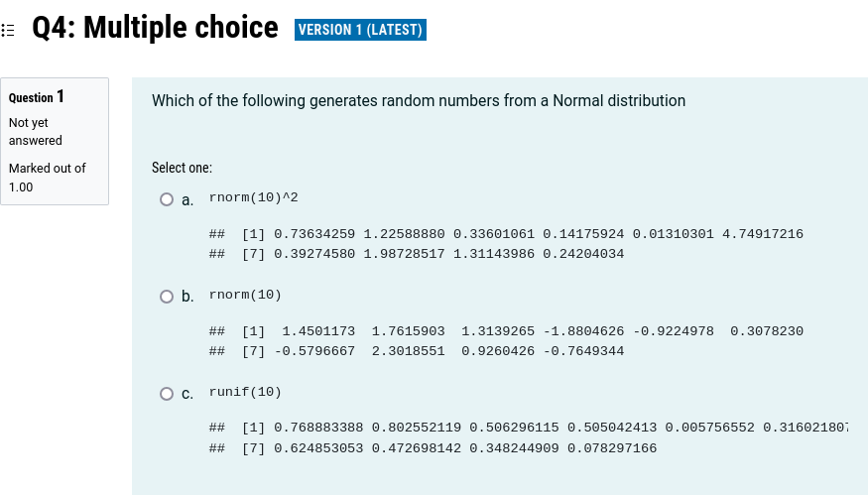868x495 pixels.
Task: Click the 'Not yet answered' status text
Action: 35,131
